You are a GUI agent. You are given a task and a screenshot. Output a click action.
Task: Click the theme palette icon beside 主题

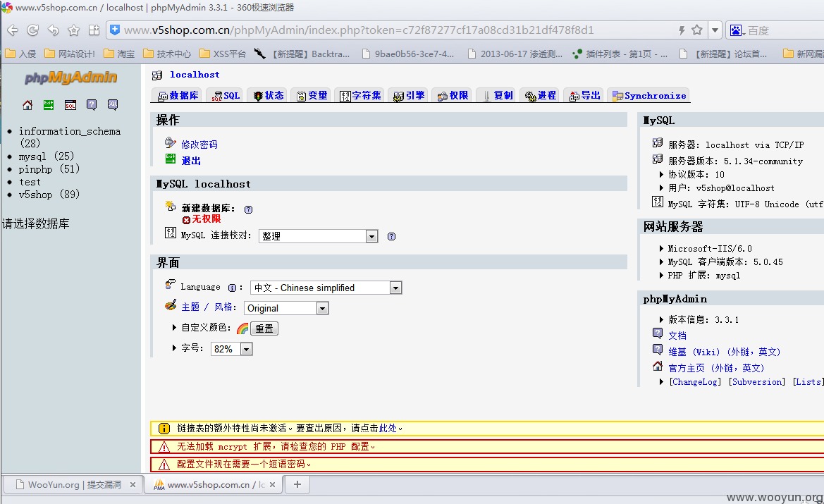pos(171,305)
